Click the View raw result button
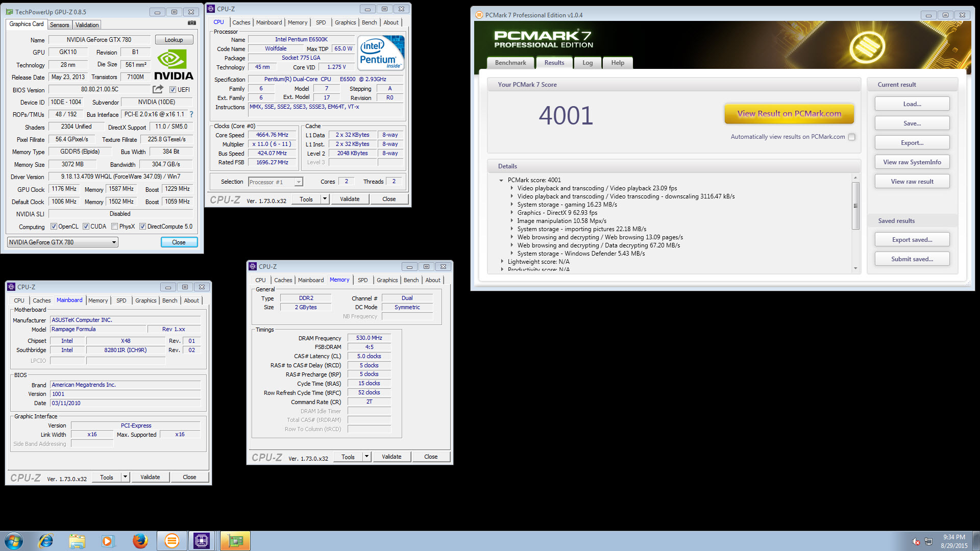The width and height of the screenshot is (980, 551). 912,182
